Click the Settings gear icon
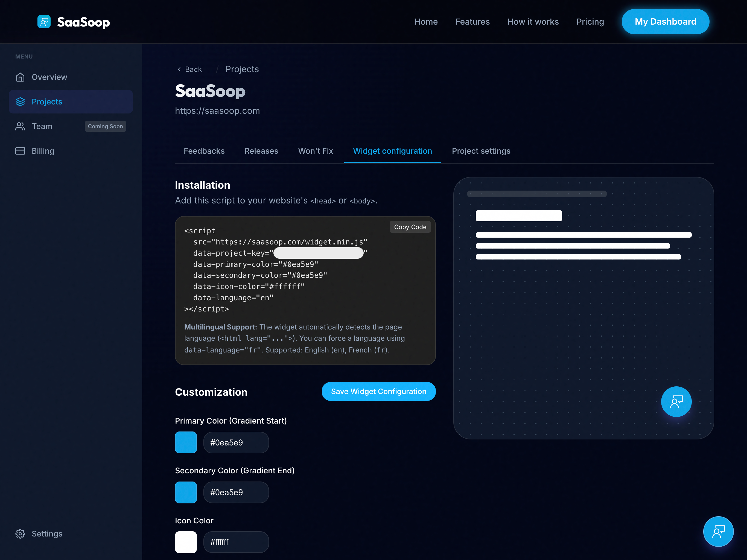Viewport: 747px width, 560px height. point(20,534)
